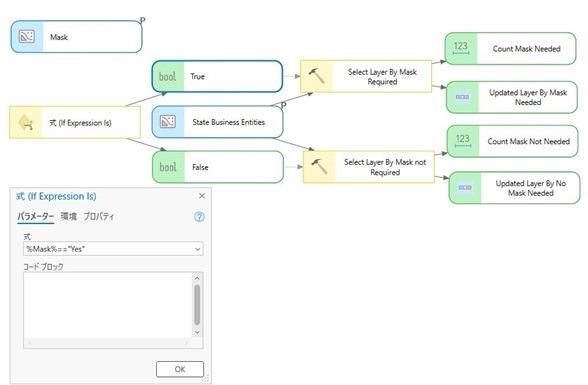Switch to the プロパティ tab
This screenshot has height=385, width=588.
click(98, 216)
